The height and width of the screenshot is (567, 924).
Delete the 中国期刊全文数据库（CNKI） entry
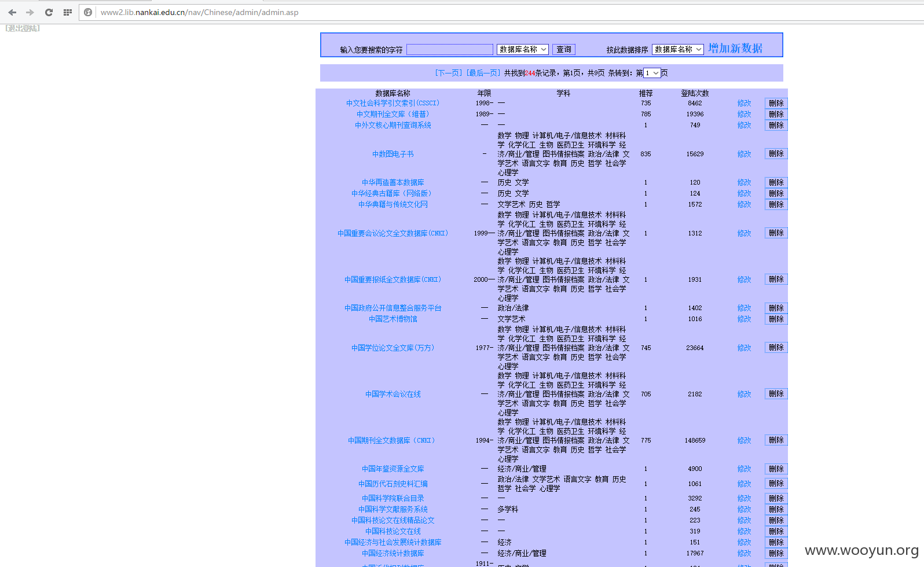(776, 440)
